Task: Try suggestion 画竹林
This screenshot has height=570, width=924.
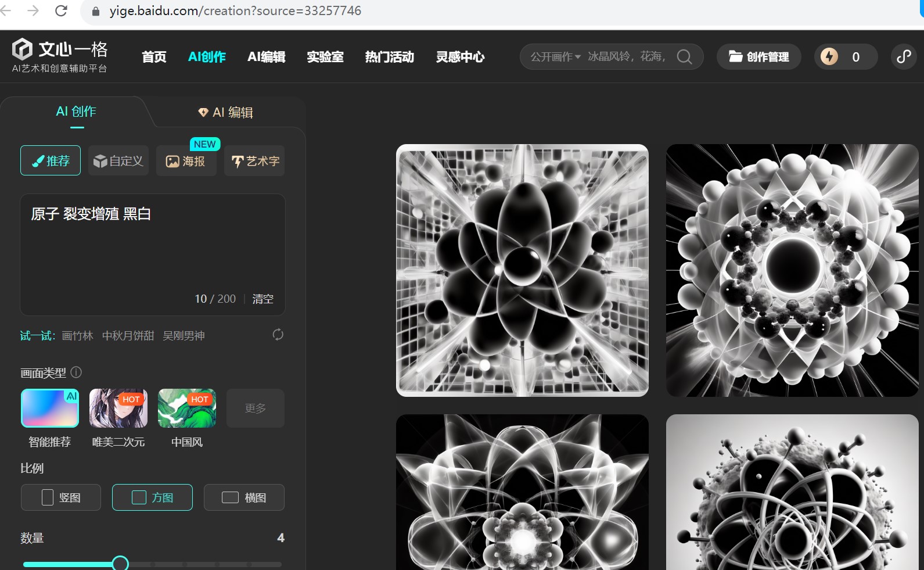Action: point(77,336)
